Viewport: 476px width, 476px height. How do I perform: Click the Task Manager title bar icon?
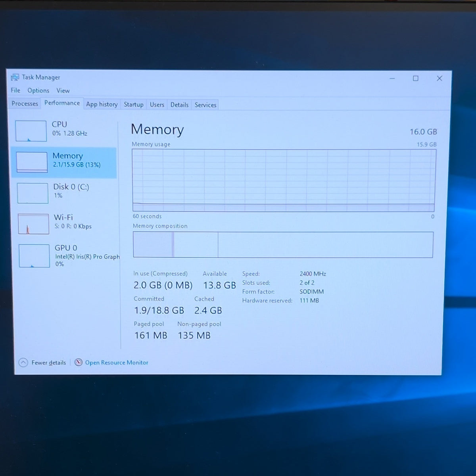15,77
